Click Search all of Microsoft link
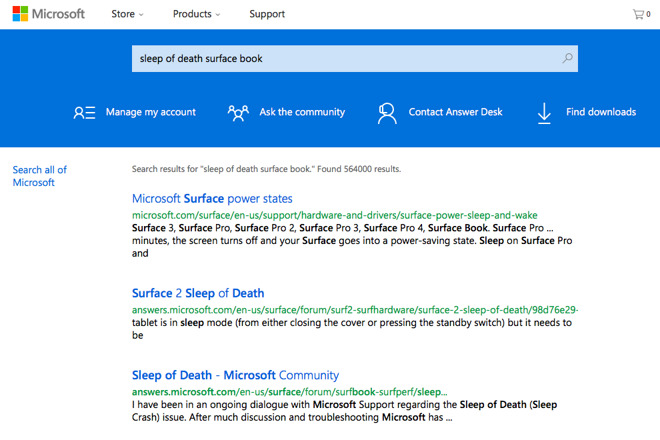This screenshot has width=660, height=440. (x=40, y=176)
